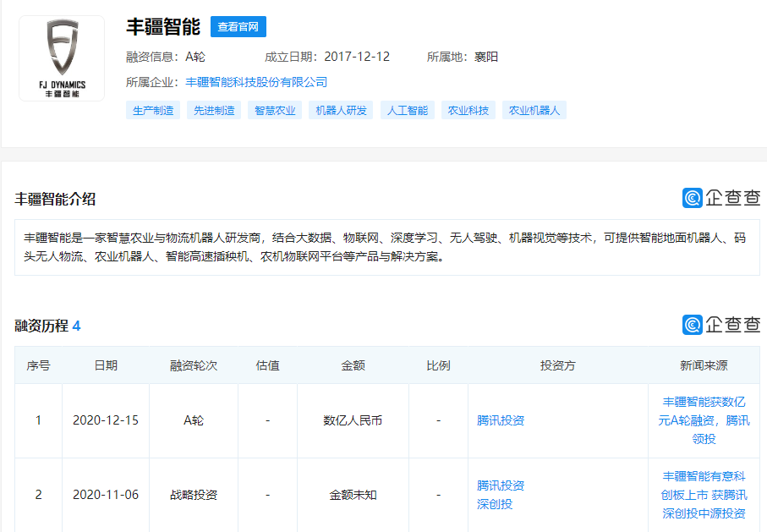The image size is (767, 532).
Task: Click the 融资轮次 column header
Action: [x=194, y=365]
